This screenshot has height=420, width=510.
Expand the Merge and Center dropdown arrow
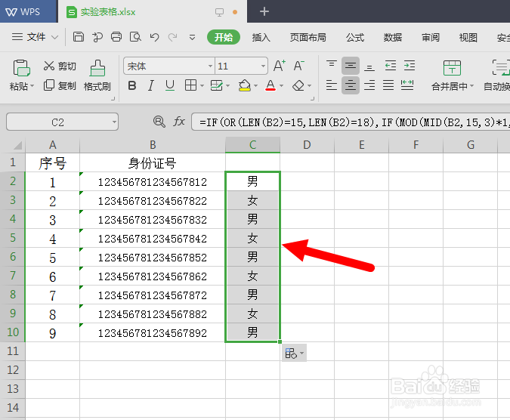(471, 86)
